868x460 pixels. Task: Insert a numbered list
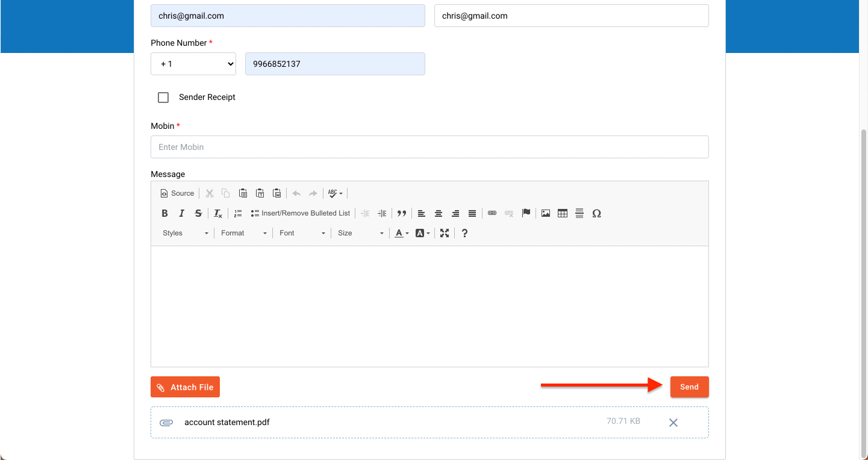click(238, 213)
